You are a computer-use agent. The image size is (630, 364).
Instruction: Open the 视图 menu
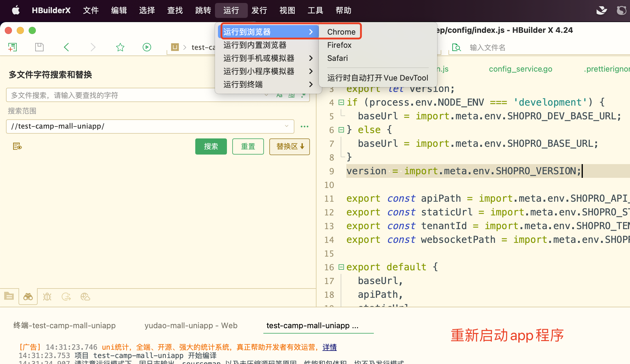coord(287,10)
